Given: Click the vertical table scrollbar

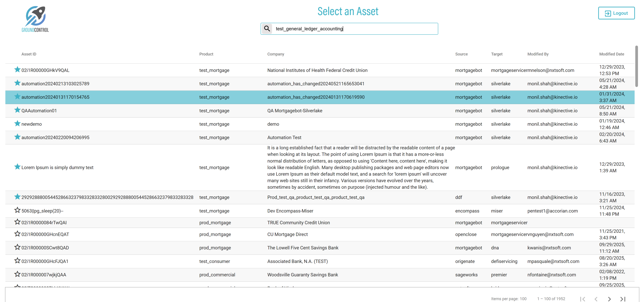Looking at the screenshot, I should tap(636, 66).
